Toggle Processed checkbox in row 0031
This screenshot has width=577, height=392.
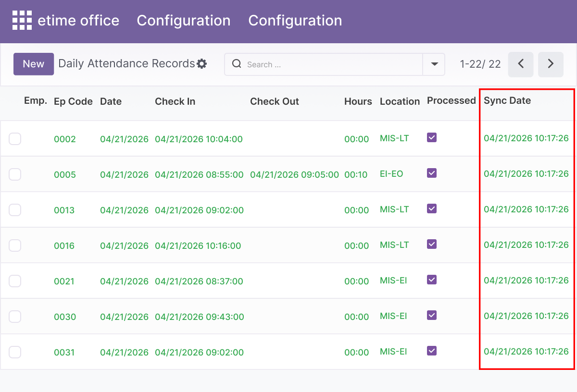coord(432,351)
